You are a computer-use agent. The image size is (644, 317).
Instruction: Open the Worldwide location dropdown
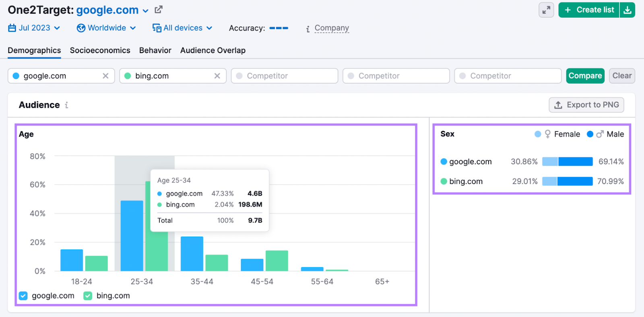pos(106,28)
